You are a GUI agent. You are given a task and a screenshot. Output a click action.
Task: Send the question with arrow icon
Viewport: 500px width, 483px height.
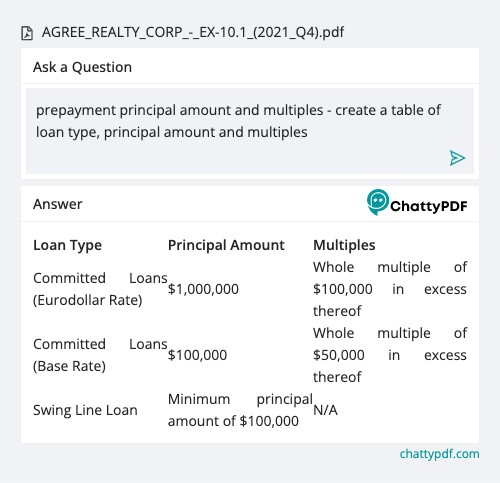pos(457,158)
